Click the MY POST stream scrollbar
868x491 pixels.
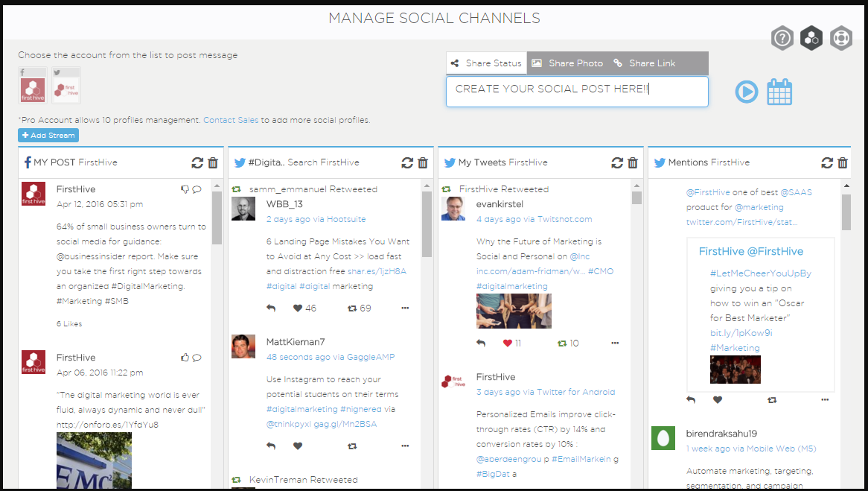coord(217,218)
